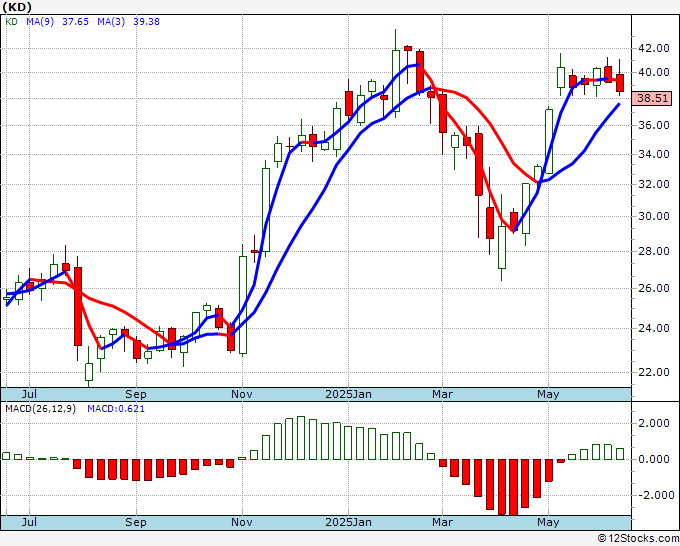
Task: Click the MA(3) value 39.38
Action: tap(147, 21)
